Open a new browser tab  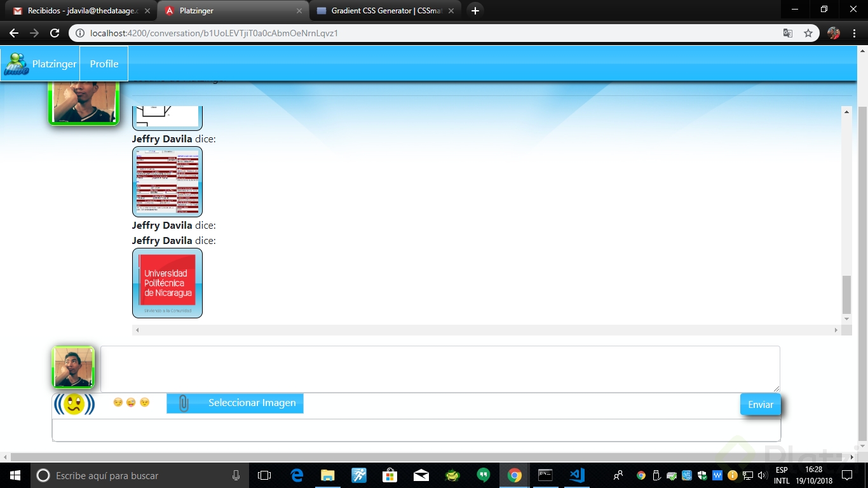pyautogui.click(x=475, y=10)
